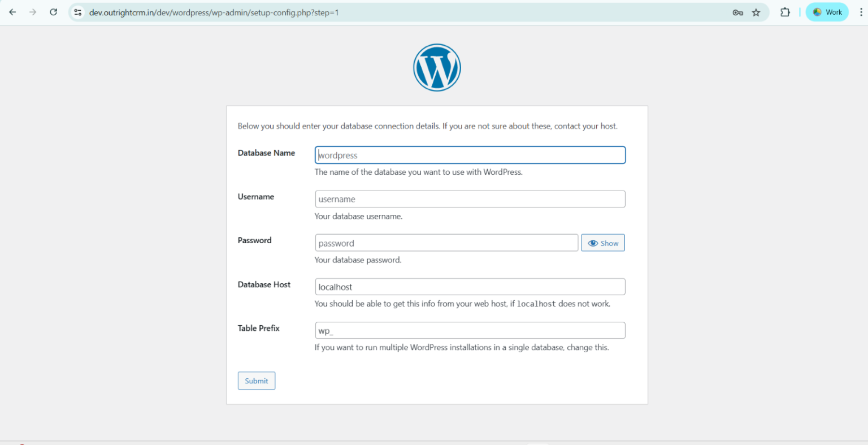Viewport: 868px width, 445px height.
Task: Click the Database Name label
Action: tap(266, 153)
